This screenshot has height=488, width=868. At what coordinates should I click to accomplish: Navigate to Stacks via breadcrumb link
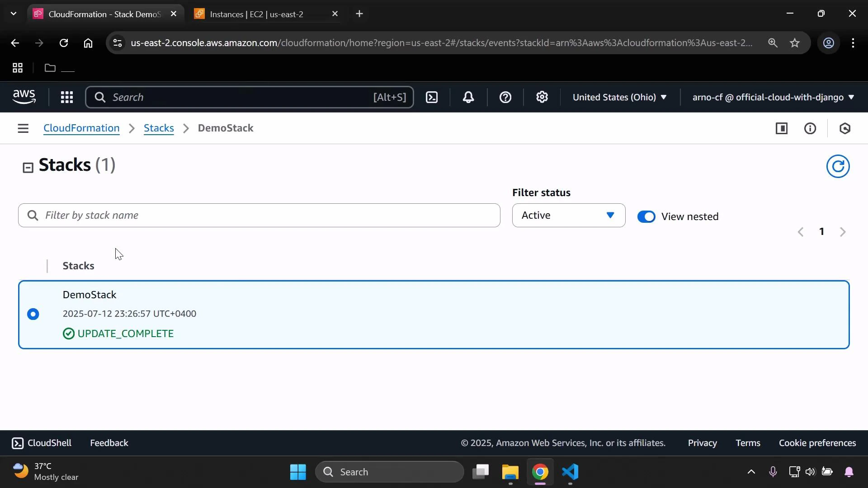click(158, 128)
